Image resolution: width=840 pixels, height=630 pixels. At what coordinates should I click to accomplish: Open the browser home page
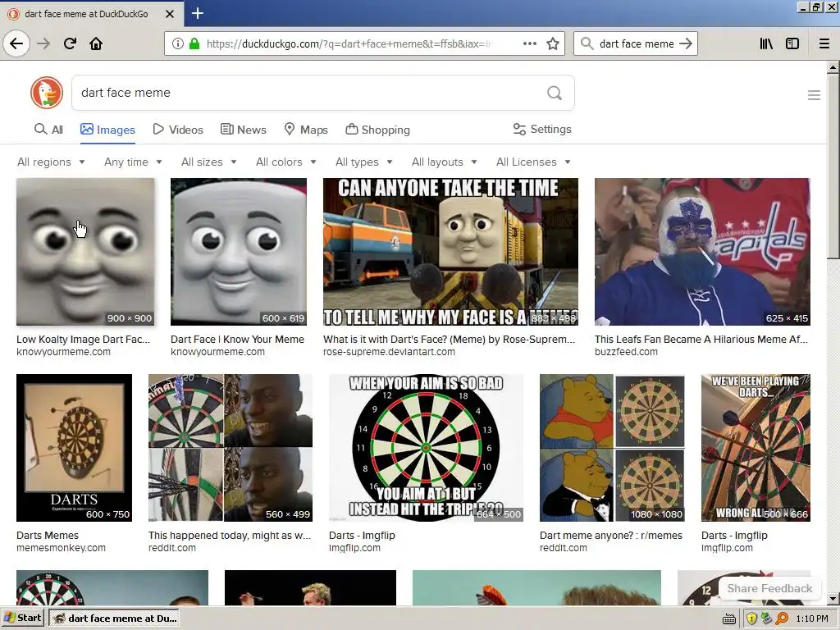click(96, 43)
